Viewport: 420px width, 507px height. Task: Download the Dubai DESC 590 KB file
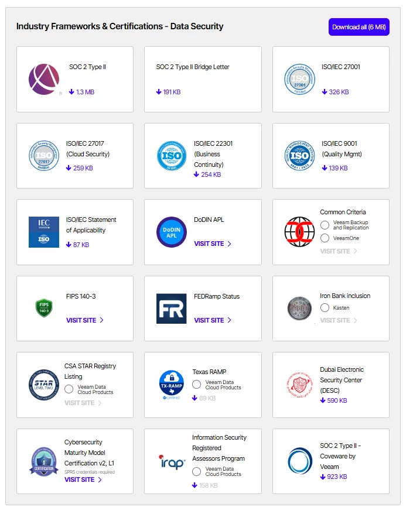click(334, 400)
